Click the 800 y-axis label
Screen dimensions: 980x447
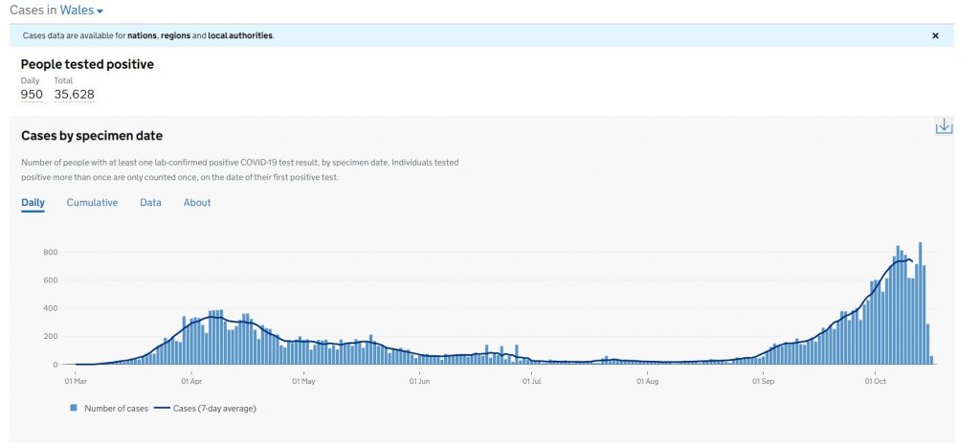(50, 253)
